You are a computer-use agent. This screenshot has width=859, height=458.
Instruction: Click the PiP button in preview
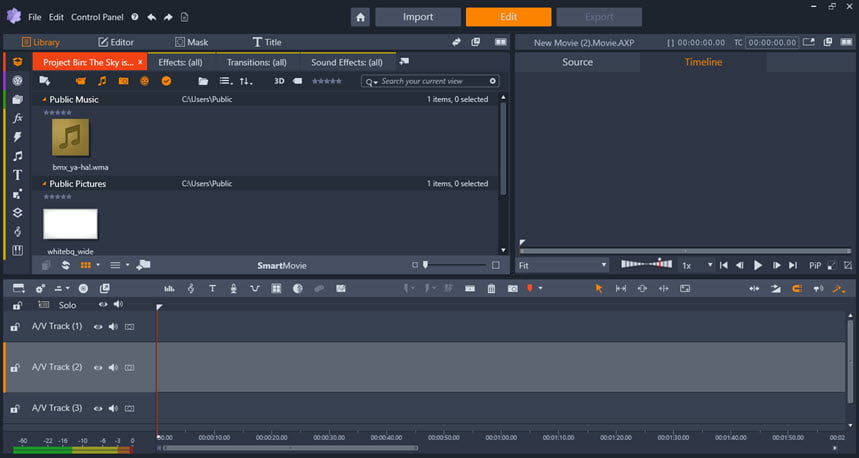click(815, 266)
